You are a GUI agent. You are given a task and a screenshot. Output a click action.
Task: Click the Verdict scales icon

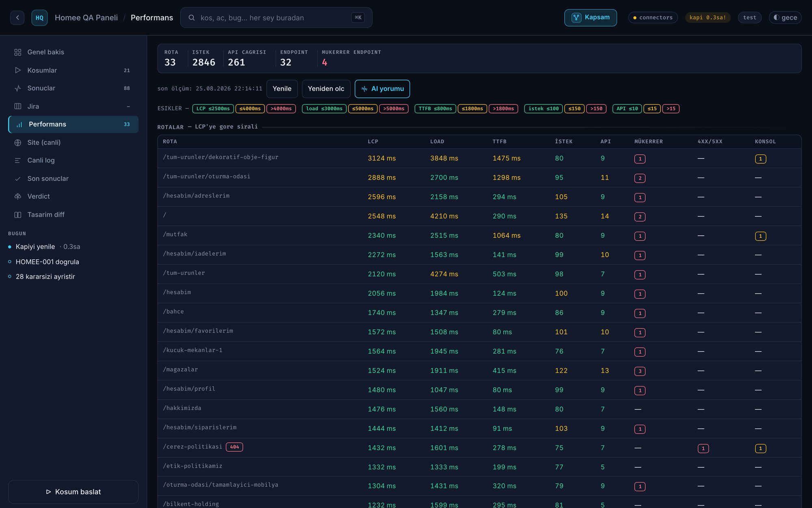[x=17, y=196]
